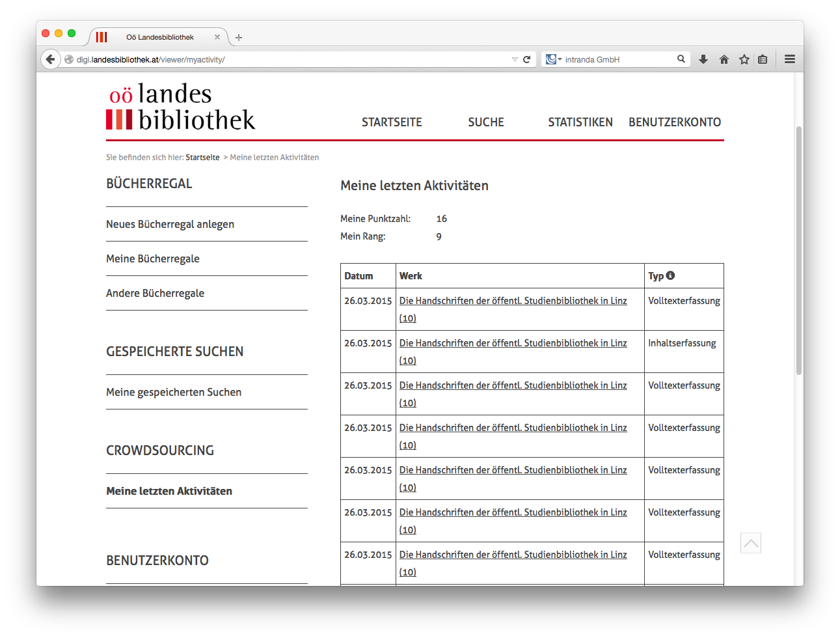Viewport: 840px width, 638px height.
Task: Click the CROWDSOURCING sidebar heading
Action: click(x=160, y=451)
